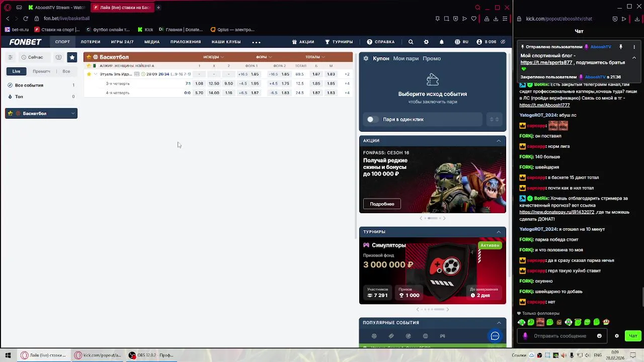The image size is (644, 362).
Task: Open Fonbet header settings gear
Action: [426, 42]
